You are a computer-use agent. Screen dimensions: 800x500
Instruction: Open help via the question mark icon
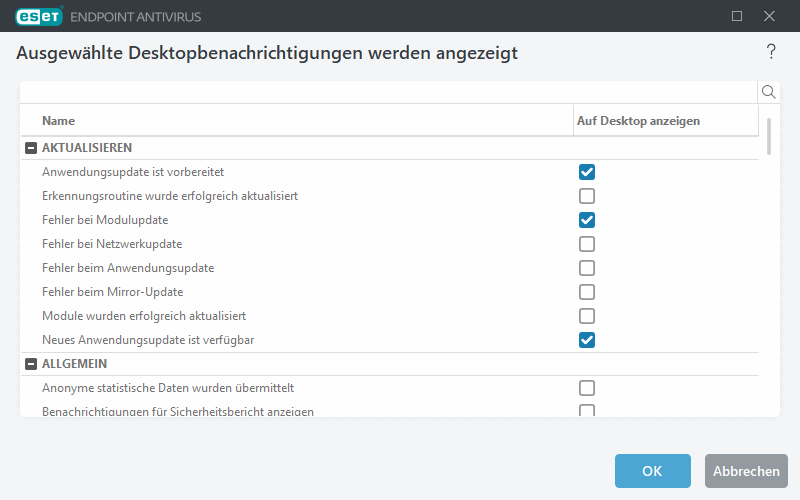point(771,52)
